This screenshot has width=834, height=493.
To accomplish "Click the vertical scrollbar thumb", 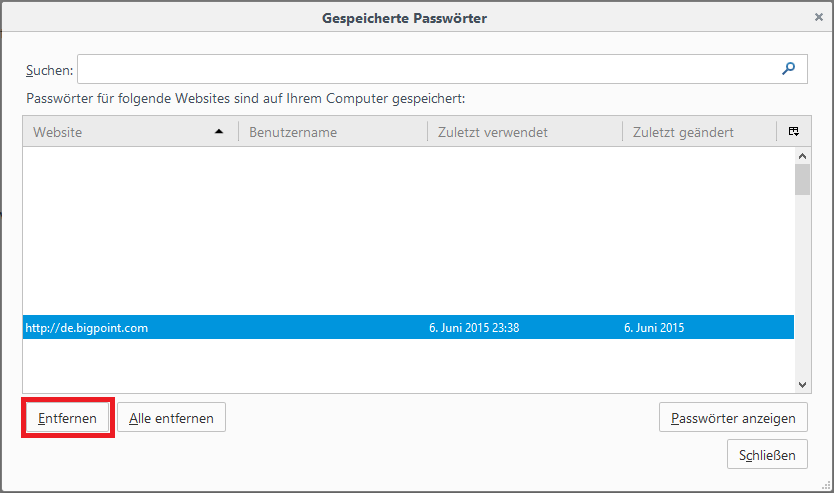I will [802, 180].
